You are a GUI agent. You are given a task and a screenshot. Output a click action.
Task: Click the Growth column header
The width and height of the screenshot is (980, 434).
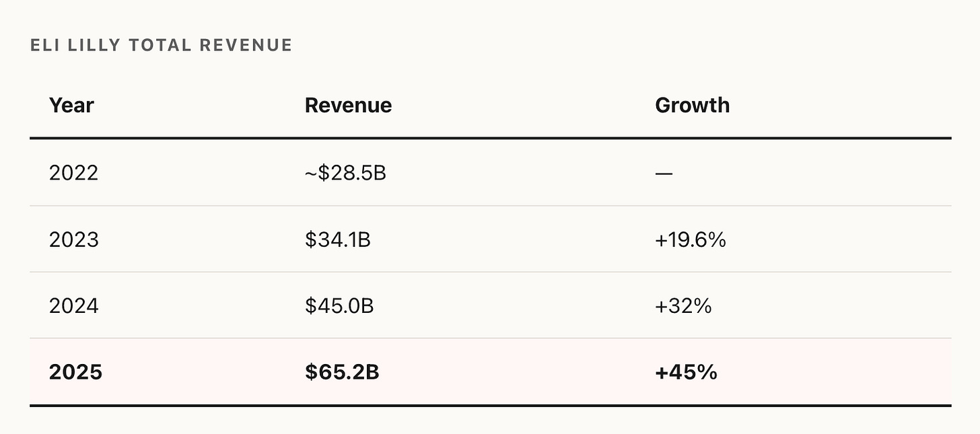(x=692, y=106)
